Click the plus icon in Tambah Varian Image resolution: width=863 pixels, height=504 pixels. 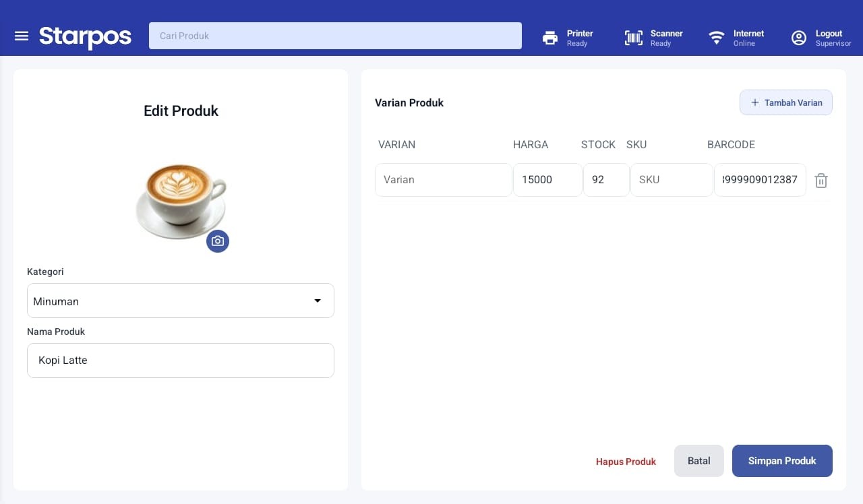pos(755,103)
